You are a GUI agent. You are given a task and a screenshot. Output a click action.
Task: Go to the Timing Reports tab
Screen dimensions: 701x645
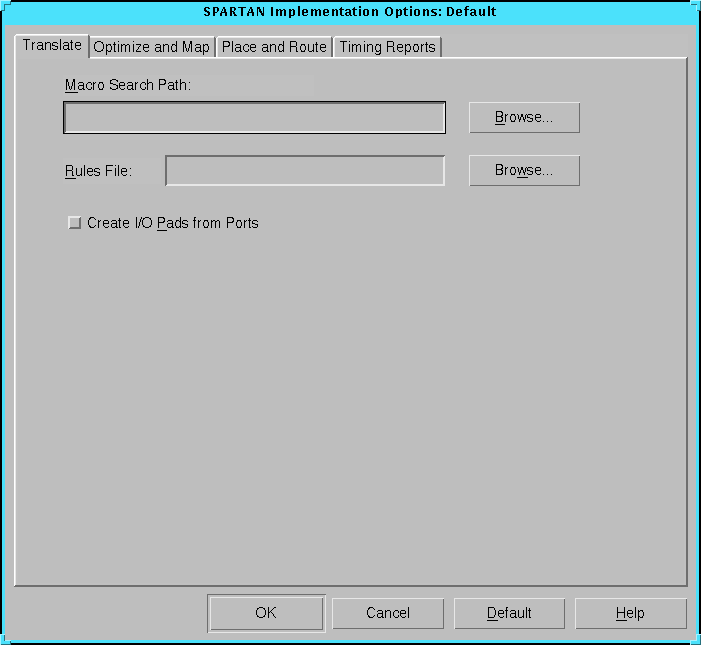[387, 47]
